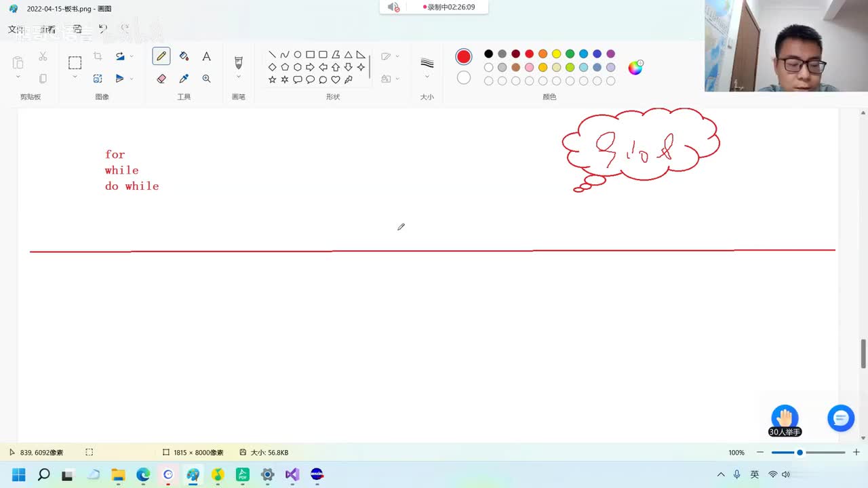Image resolution: width=868 pixels, height=488 pixels.
Task: Select the right arrow shape
Action: coord(310,67)
